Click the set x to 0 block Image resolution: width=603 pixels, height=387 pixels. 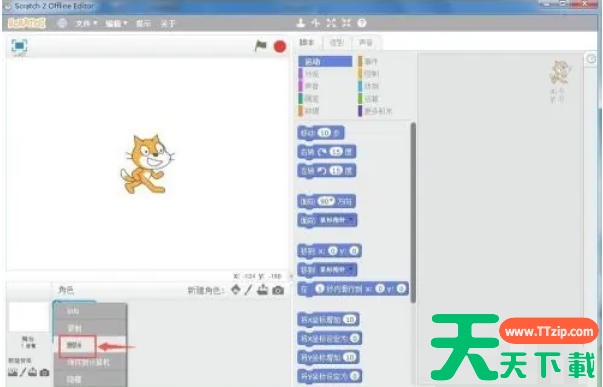330,338
